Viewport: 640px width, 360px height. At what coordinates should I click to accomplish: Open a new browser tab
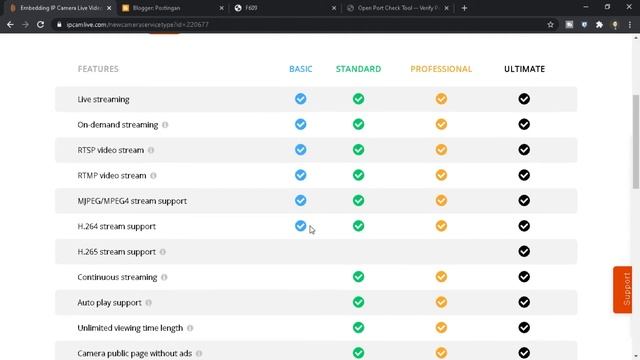(464, 8)
